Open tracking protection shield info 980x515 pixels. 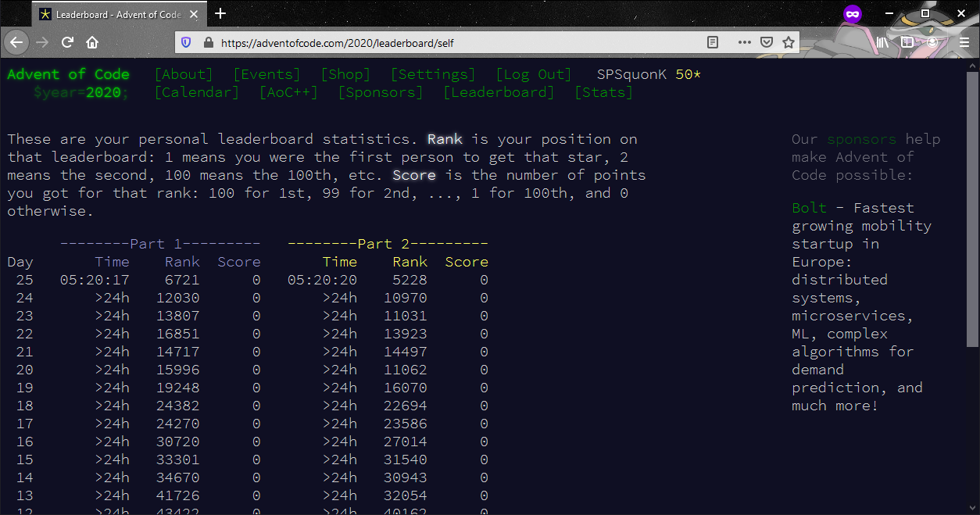click(186, 43)
